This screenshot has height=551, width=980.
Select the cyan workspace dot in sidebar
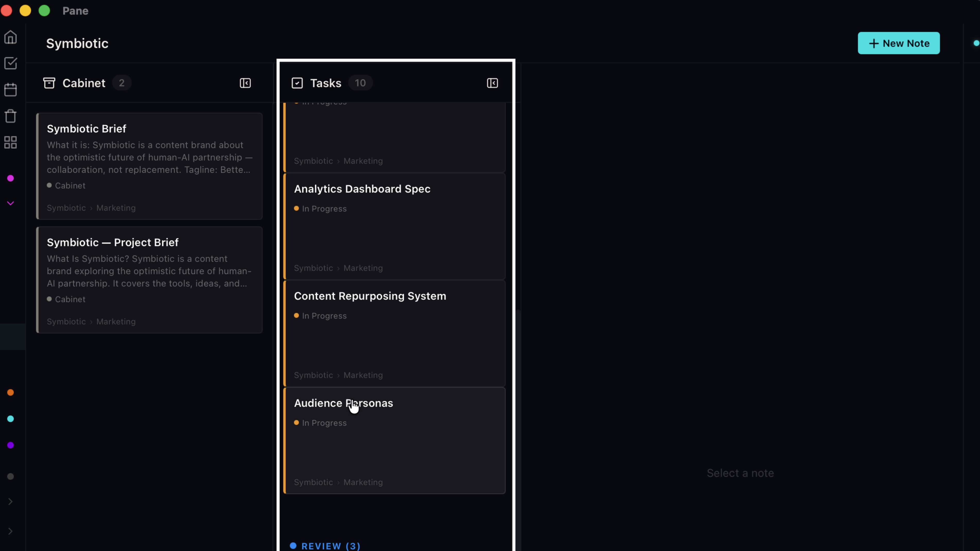11,419
